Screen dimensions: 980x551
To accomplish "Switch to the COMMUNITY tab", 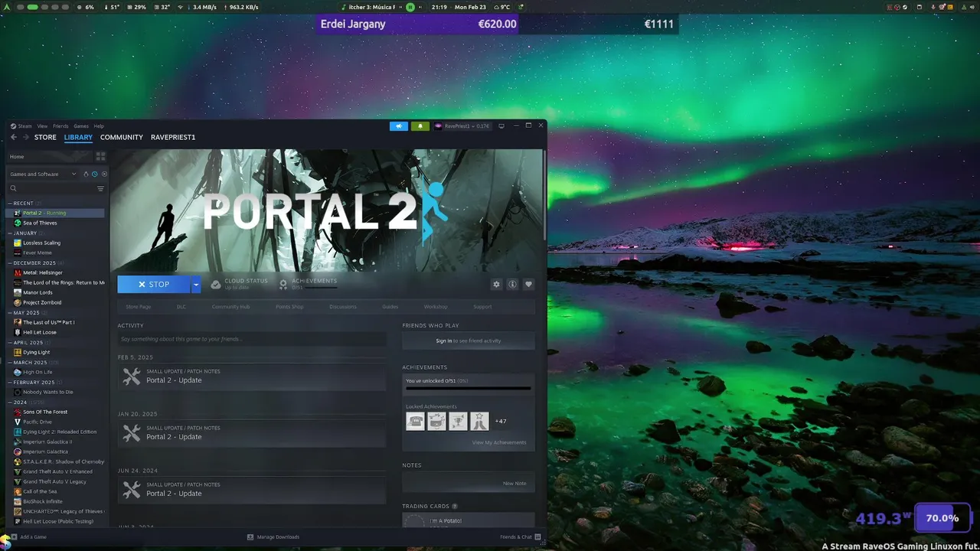I will [x=122, y=137].
